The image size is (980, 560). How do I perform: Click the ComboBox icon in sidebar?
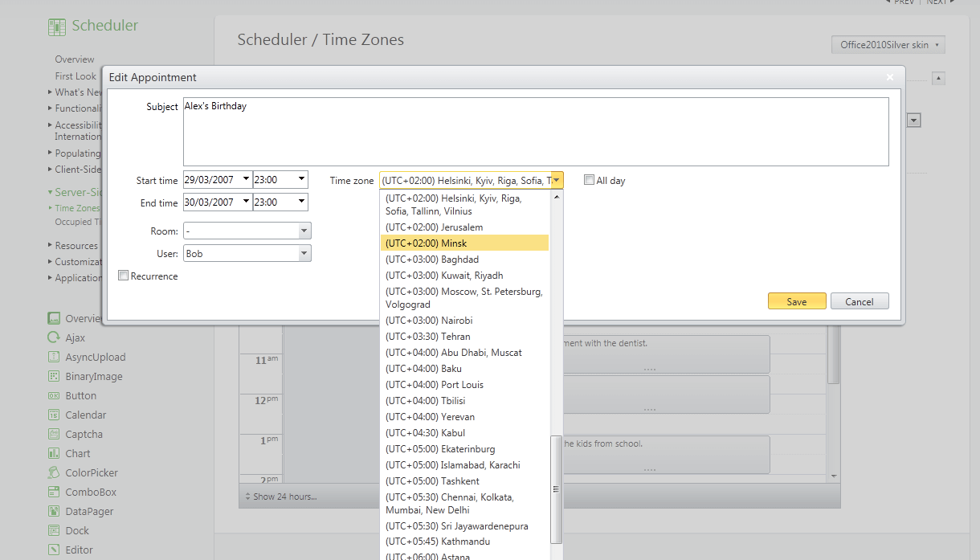tap(54, 492)
